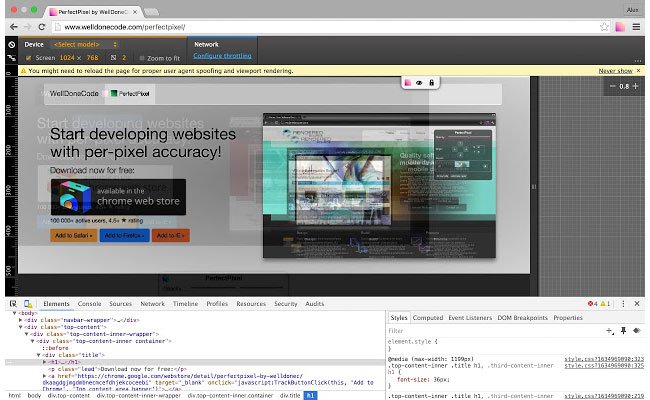Viewport: 650px width, 400px height.
Task: Click the red error count icon
Action: [x=590, y=304]
